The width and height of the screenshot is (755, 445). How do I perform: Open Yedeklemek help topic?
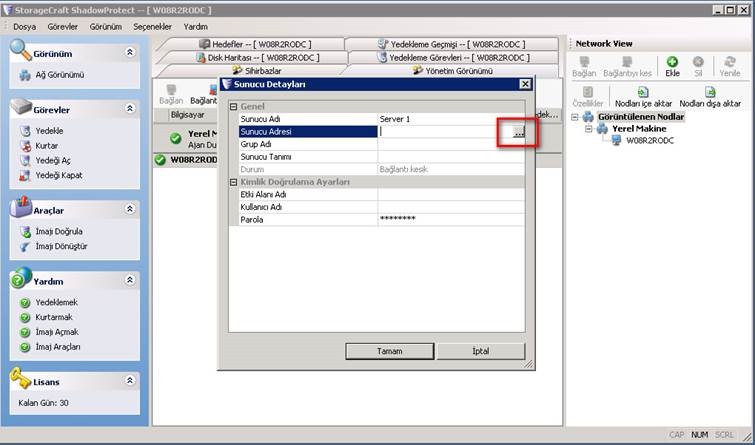pos(56,302)
